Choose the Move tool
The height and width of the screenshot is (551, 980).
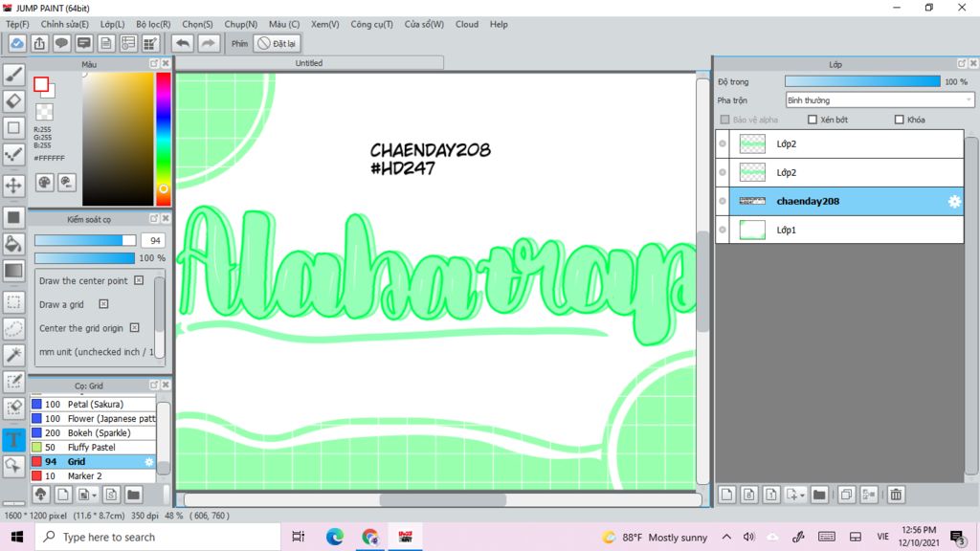pos(14,185)
